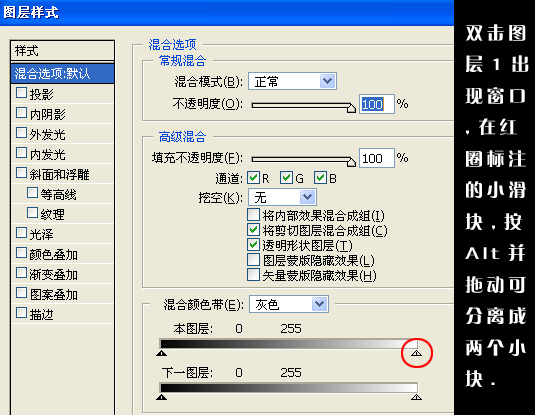Enable the 渐变叠加 gradient overlay checkbox

pos(21,273)
